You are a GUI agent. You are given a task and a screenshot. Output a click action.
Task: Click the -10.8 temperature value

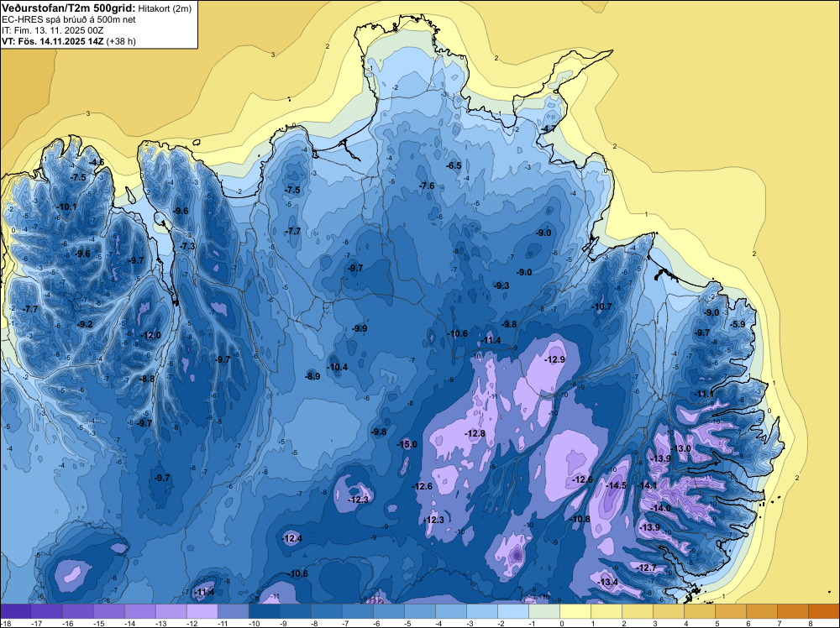click(579, 520)
